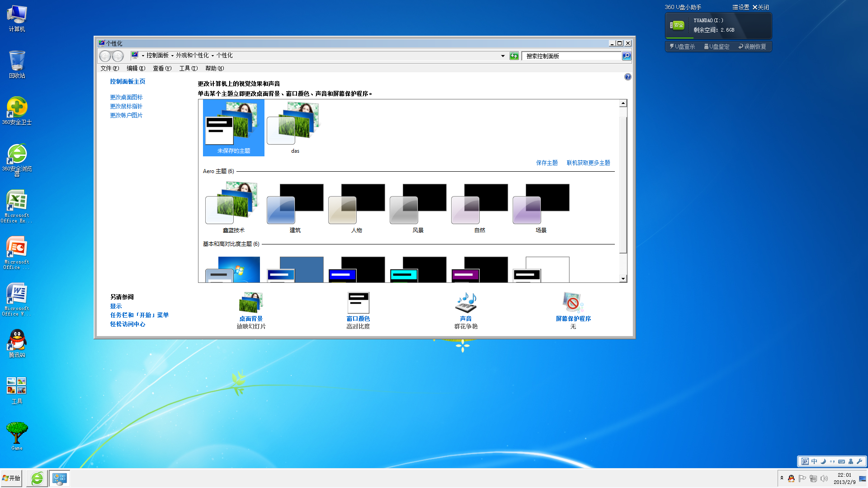
Task: Click the help question mark icon
Action: point(627,77)
